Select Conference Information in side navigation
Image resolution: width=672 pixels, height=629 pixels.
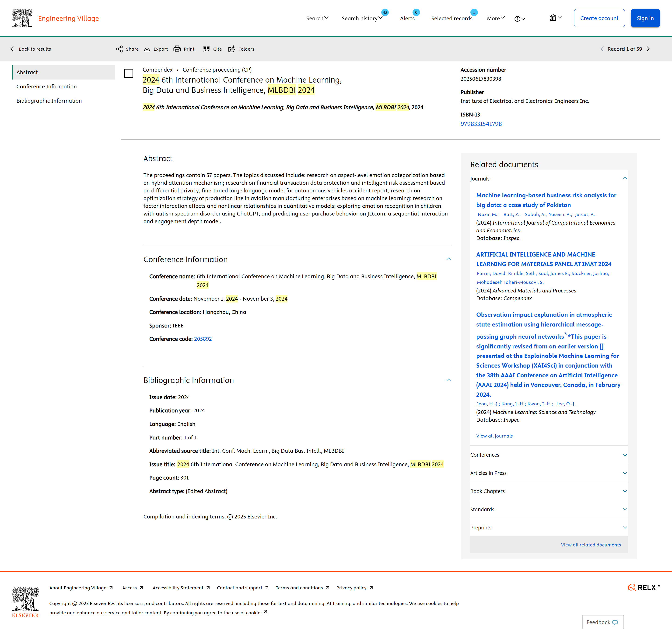tap(47, 87)
